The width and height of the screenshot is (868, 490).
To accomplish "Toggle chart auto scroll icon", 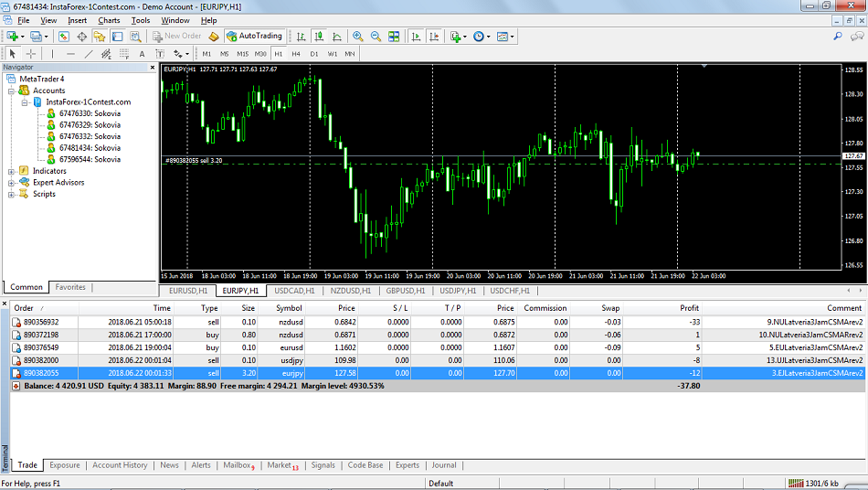I will [x=417, y=37].
